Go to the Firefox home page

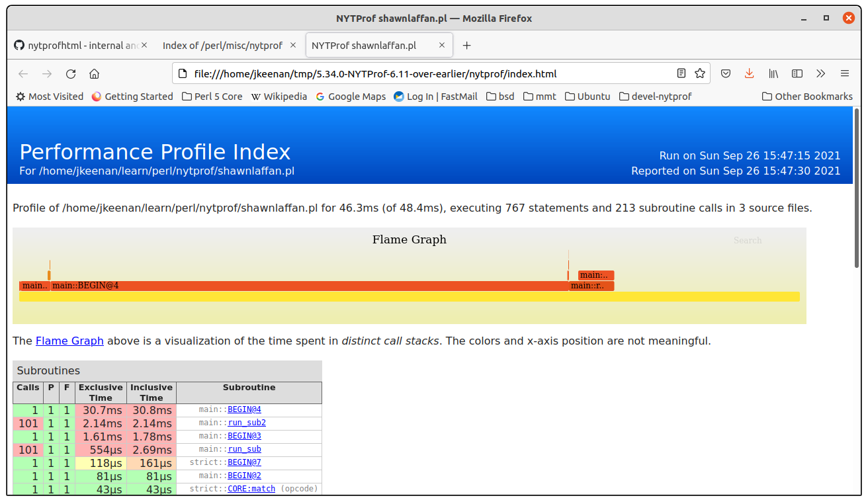tap(94, 73)
